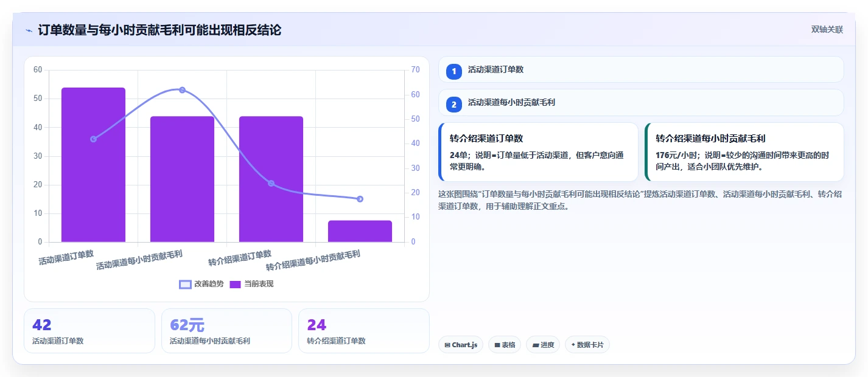Viewport: 868px width, 377px height.
Task: Click the 改善趋势 legend color box
Action: point(185,284)
